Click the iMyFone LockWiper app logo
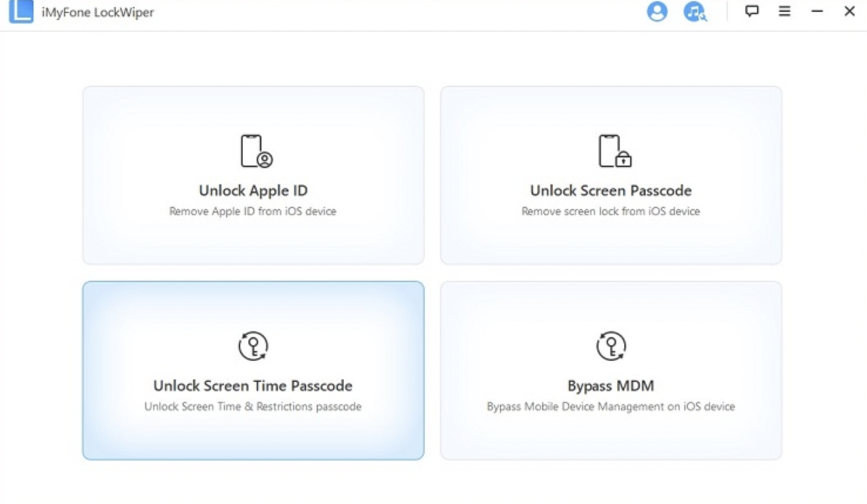Viewport: 867px width, 504px height. click(x=21, y=11)
